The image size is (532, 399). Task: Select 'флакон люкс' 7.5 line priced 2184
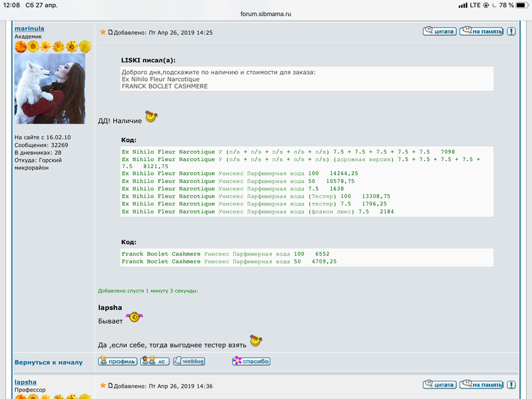(258, 211)
